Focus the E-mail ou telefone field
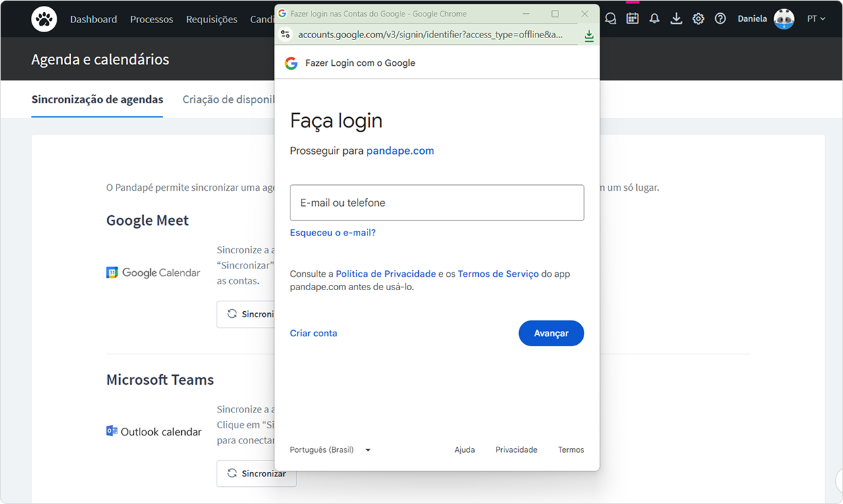Screen dimensions: 843x504 coord(437,203)
